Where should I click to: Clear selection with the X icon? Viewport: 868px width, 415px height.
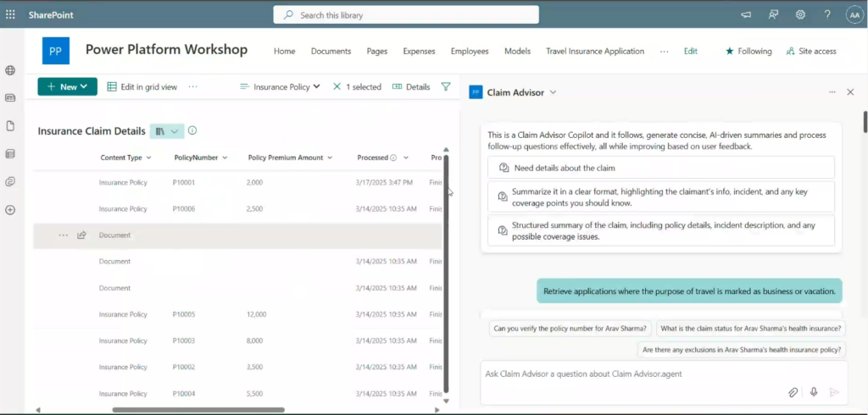[x=337, y=86]
